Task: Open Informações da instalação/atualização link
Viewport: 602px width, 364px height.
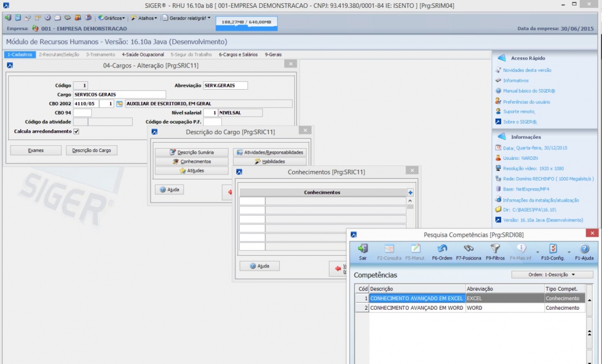Action: point(541,200)
